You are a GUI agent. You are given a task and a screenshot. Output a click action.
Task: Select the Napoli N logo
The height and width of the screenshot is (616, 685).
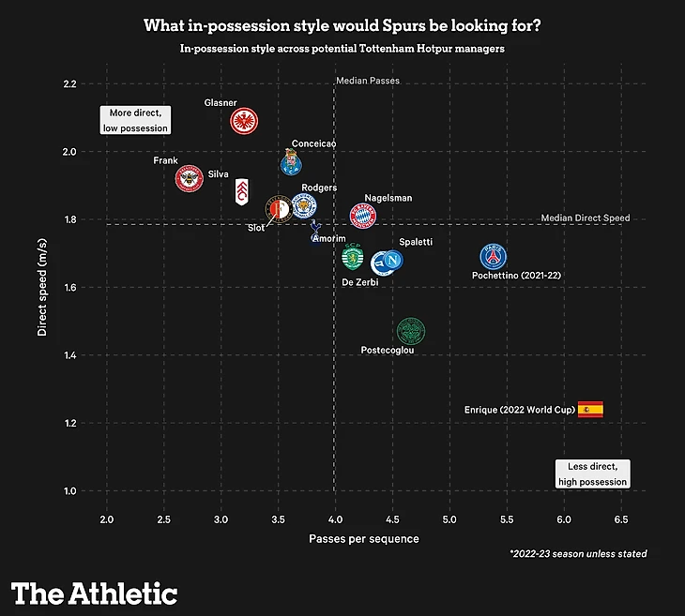tap(392, 261)
